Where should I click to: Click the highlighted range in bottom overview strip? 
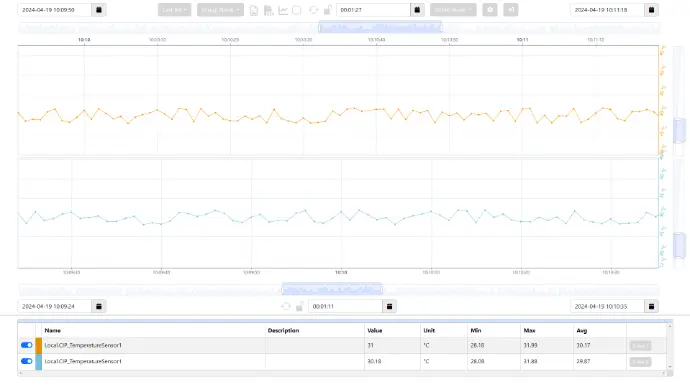tap(332, 290)
